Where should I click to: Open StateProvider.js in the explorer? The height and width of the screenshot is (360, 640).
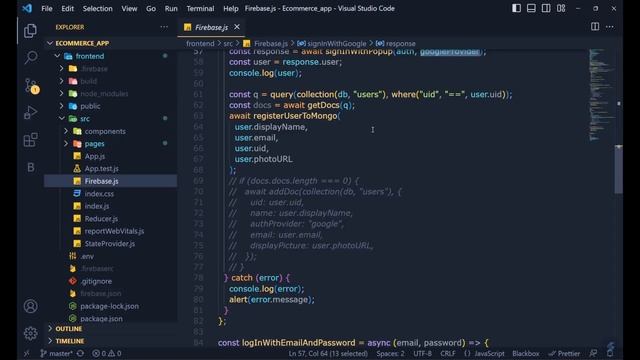(x=111, y=244)
